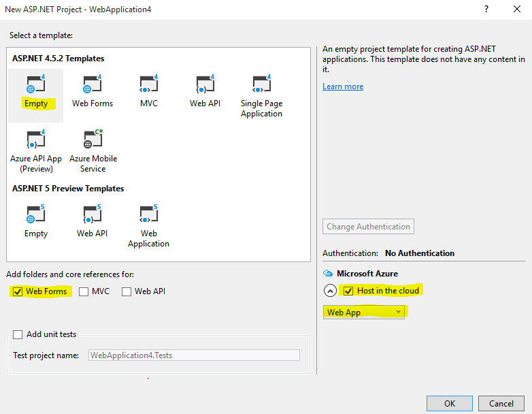Collapse the Microsoft Azure section chevron
532x414 pixels.
(x=330, y=291)
